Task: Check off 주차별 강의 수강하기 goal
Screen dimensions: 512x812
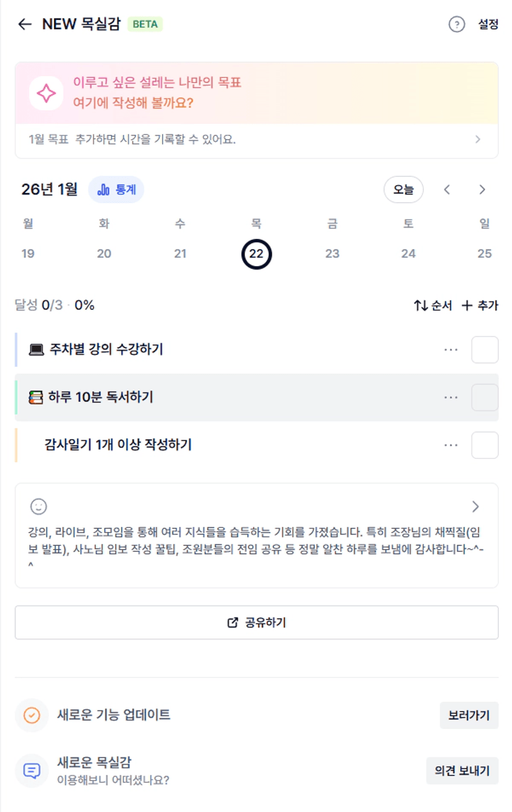Action: [x=485, y=350]
